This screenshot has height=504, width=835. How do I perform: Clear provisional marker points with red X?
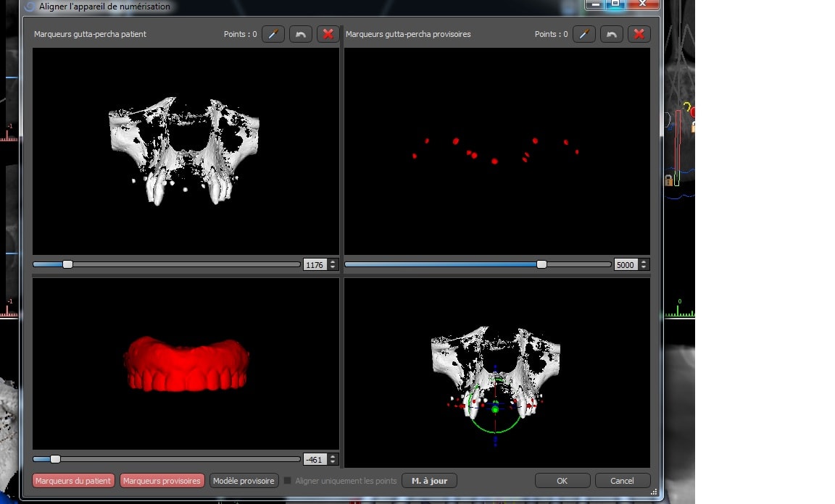coord(639,34)
